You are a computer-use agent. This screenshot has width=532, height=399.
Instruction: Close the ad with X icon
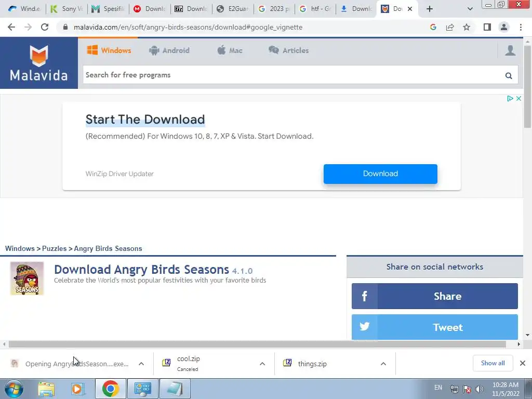[518, 98]
